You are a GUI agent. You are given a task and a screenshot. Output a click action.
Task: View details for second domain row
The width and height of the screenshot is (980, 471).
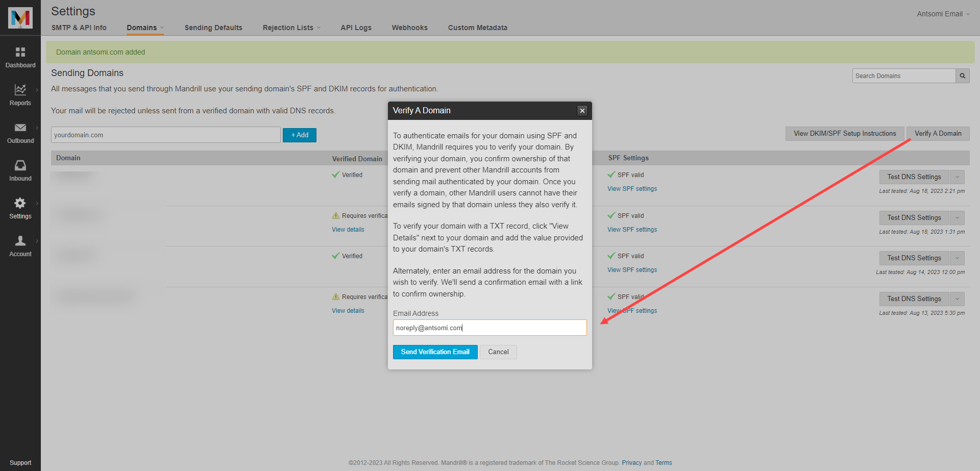coord(348,230)
